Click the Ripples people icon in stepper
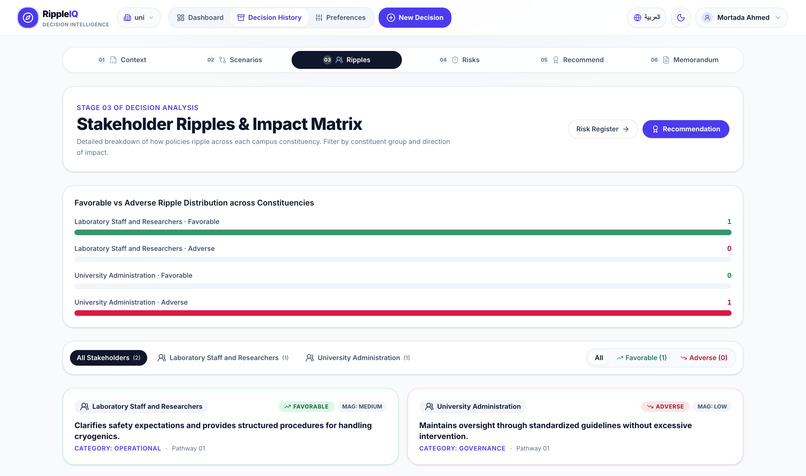Image resolution: width=806 pixels, height=476 pixels. point(339,60)
